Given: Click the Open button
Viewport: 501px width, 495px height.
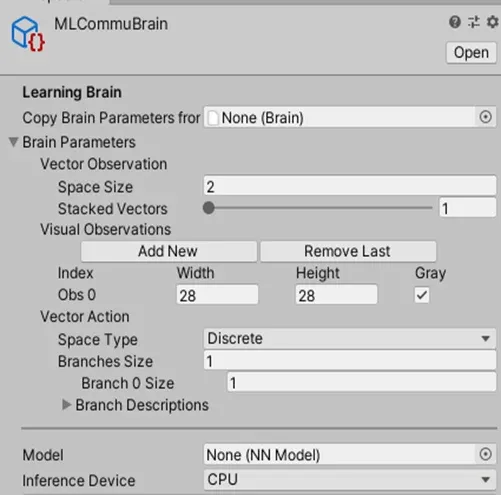Looking at the screenshot, I should pos(471,53).
